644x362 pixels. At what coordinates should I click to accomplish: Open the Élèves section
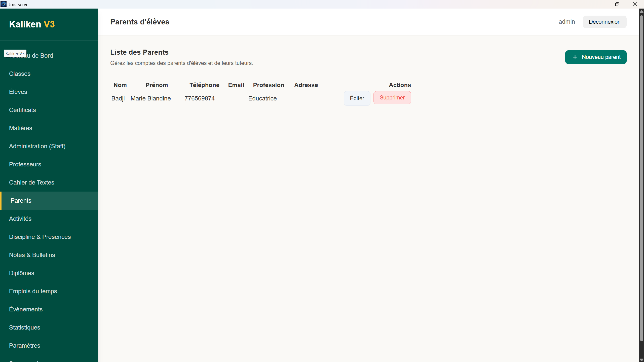(18, 92)
